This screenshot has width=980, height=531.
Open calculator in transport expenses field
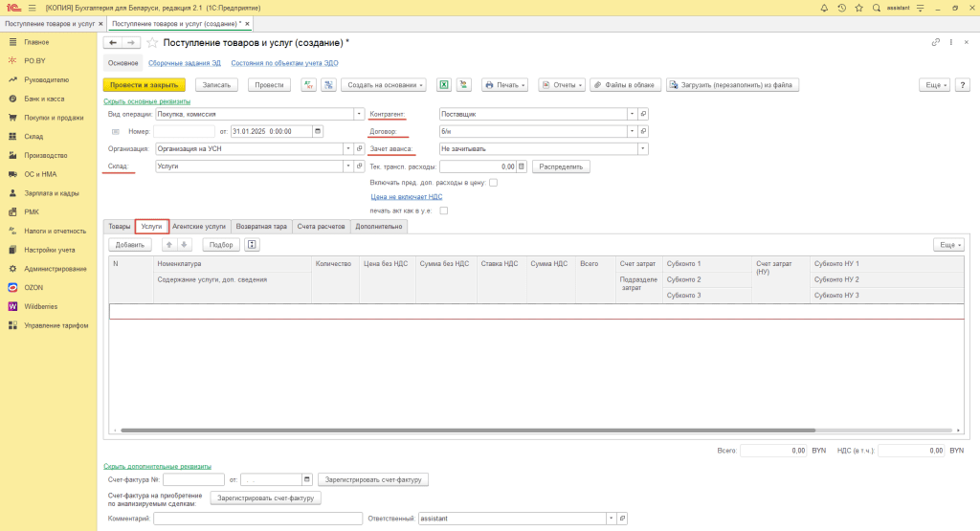[522, 166]
